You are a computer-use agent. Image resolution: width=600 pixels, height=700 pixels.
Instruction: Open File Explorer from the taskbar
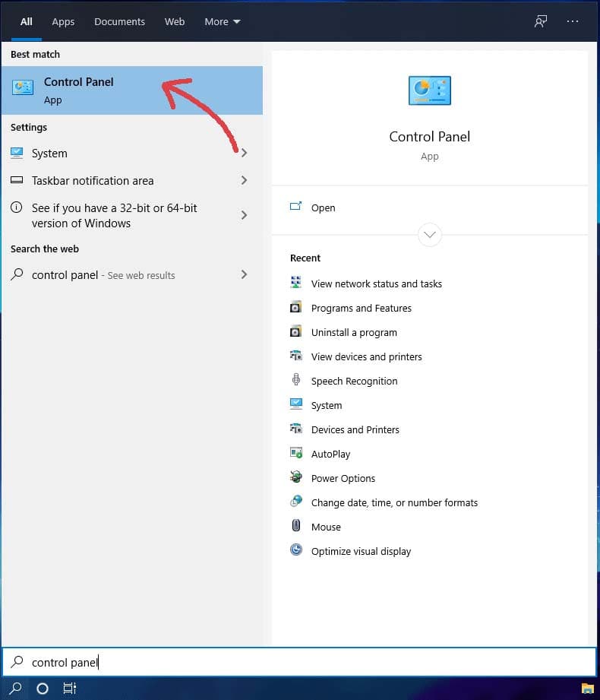pyautogui.click(x=587, y=688)
